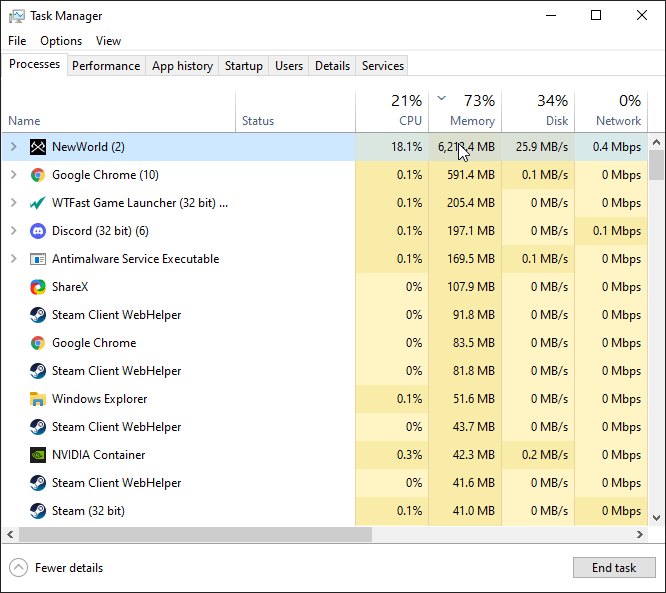This screenshot has height=593, width=666.
Task: Collapse view with Fewer details arrow
Action: coord(18,568)
